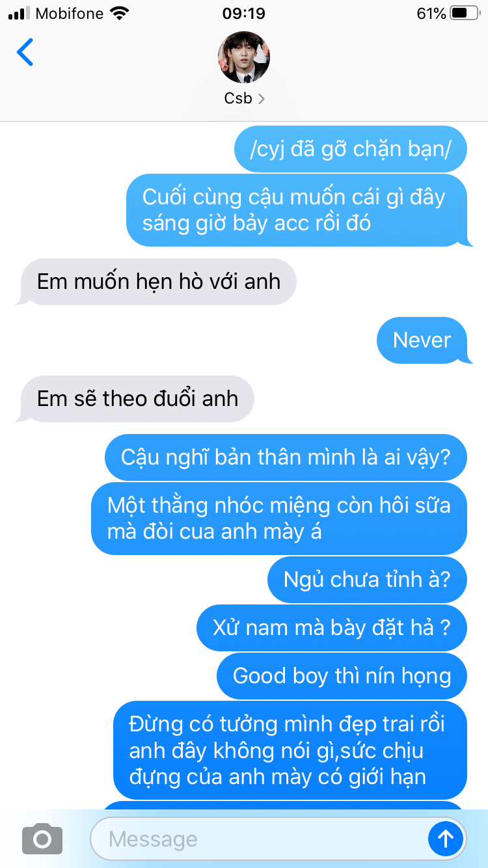This screenshot has height=868, width=488.
Task: Tap the 09:19 clock in status bar
Action: (x=243, y=13)
